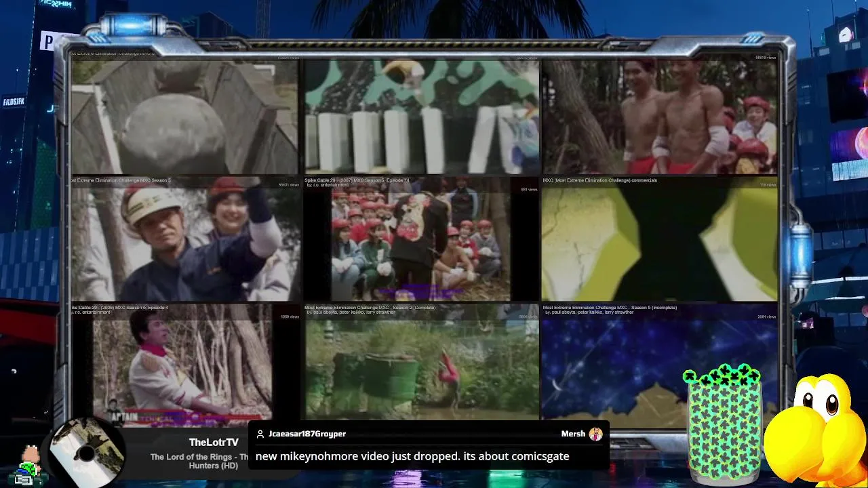Click 'The Lord of the Rings' track title

pos(199,461)
